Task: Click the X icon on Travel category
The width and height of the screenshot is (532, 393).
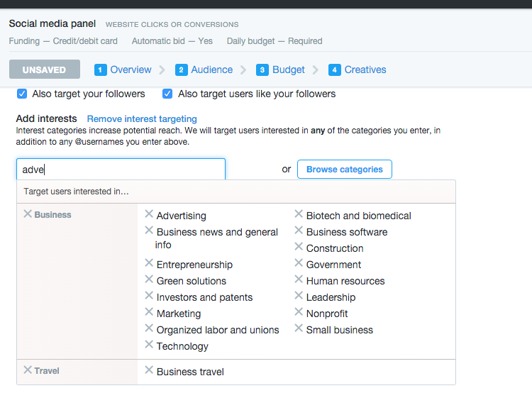Action: pos(28,370)
